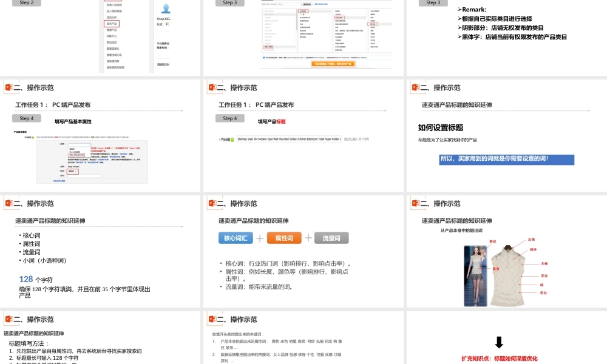607x364 pixels.
Task: Open the 品牌 brand dropdown in the attributes form
Action: [x=80, y=144]
